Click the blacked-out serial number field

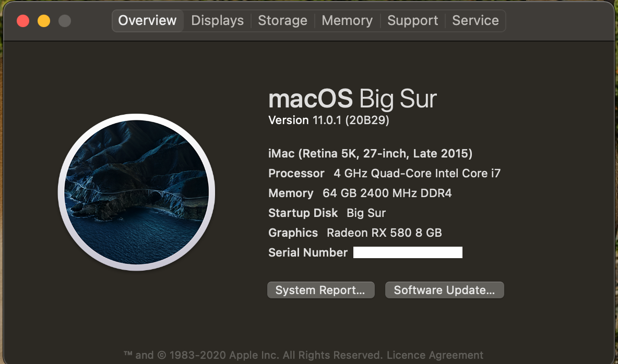coord(408,253)
